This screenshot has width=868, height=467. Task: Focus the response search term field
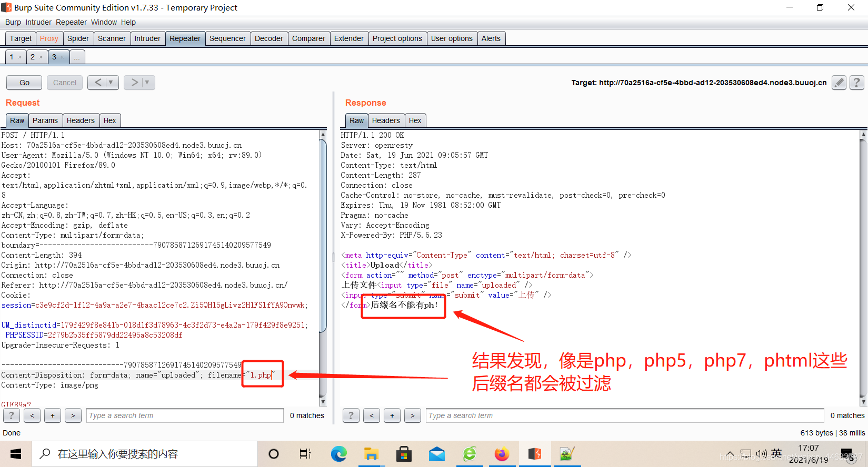click(625, 415)
